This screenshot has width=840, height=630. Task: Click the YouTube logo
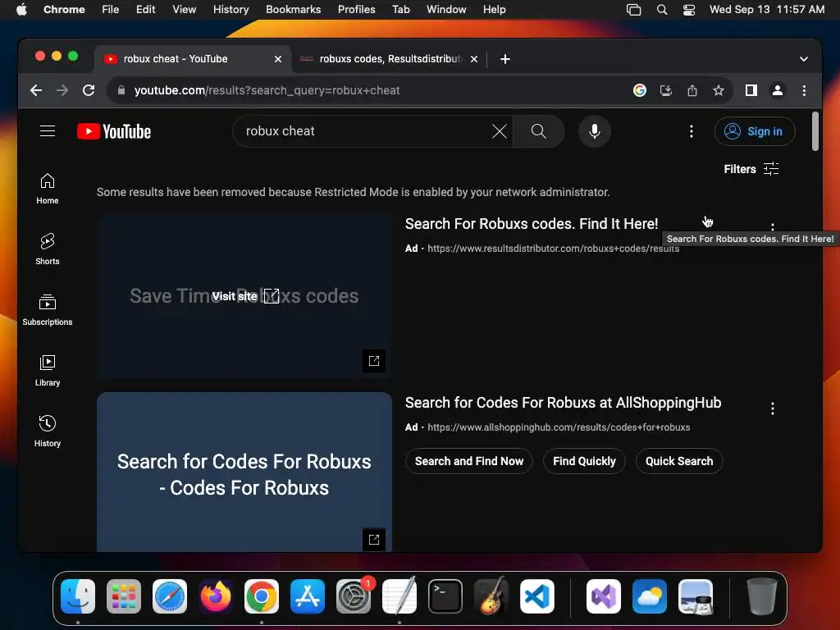pyautogui.click(x=113, y=131)
